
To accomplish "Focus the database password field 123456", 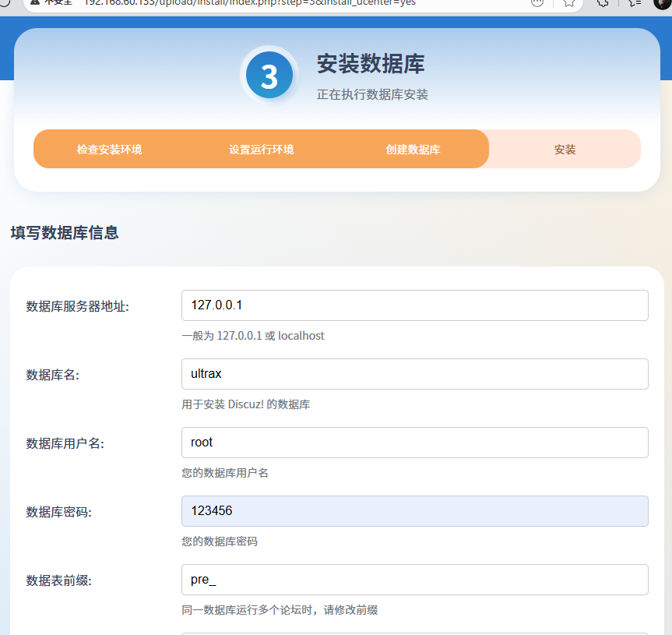I will [x=414, y=511].
